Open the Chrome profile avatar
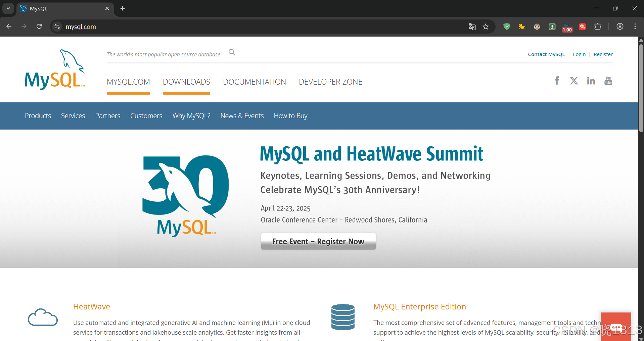This screenshot has height=341, width=644. [x=620, y=27]
